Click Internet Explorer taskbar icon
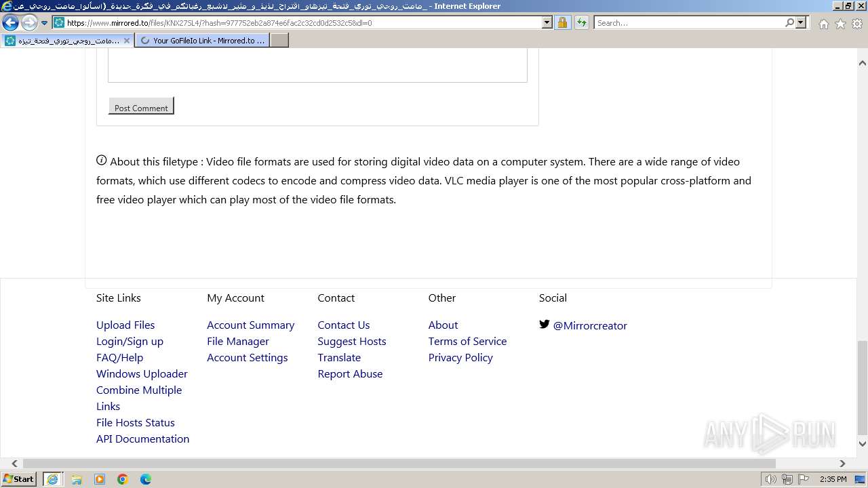This screenshot has width=868, height=488. click(52, 479)
